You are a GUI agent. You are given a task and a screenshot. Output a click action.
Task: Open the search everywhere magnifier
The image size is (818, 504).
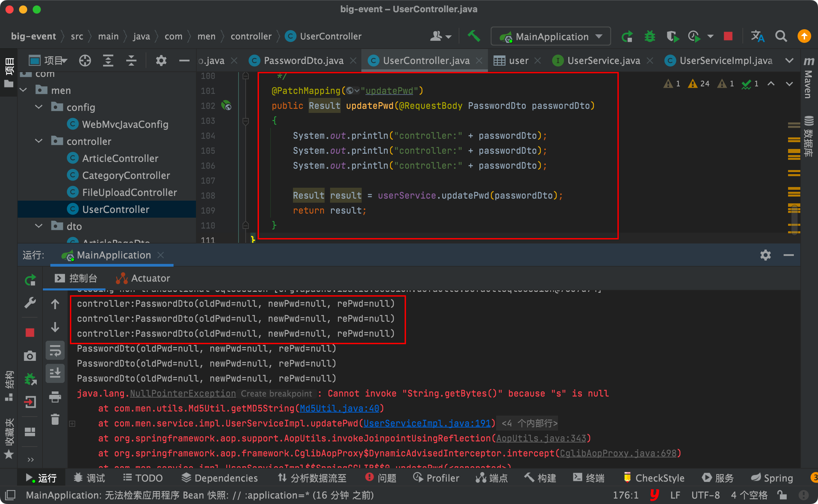pyautogui.click(x=781, y=36)
